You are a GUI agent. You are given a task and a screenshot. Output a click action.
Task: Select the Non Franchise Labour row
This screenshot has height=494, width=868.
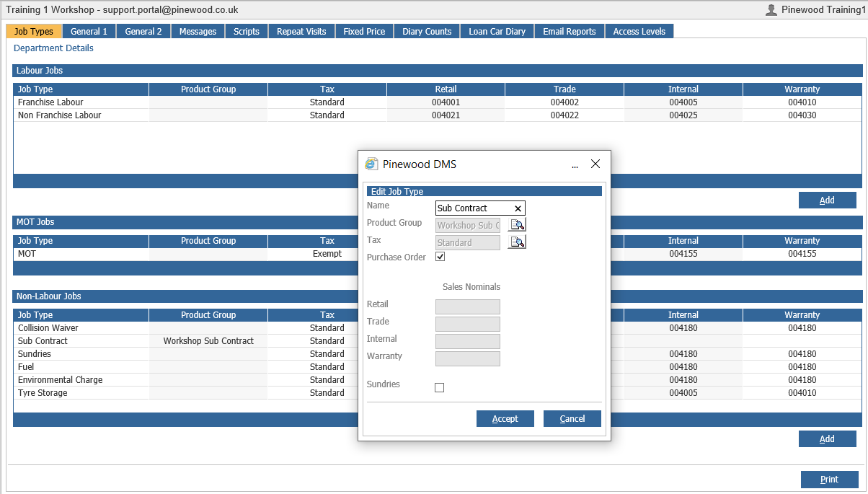click(438, 115)
